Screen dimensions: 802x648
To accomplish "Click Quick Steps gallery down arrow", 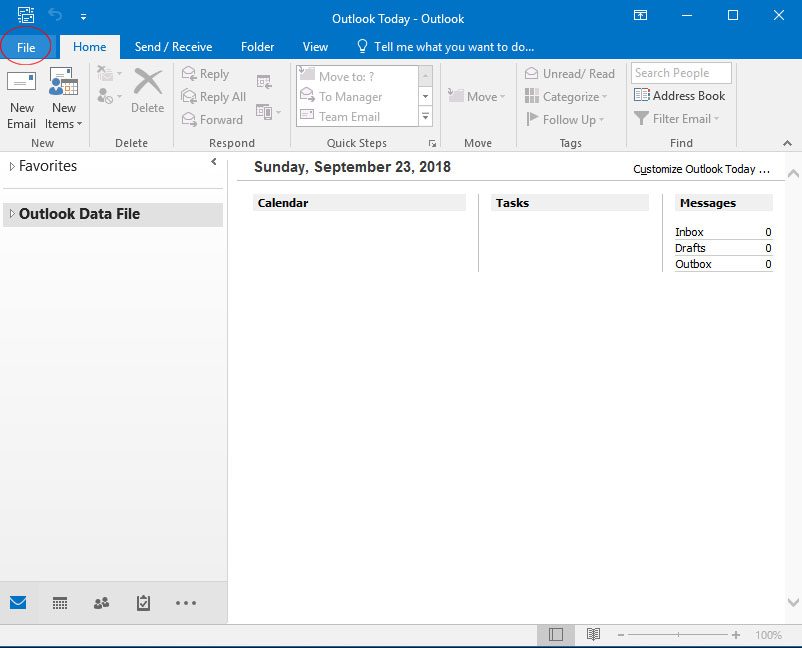I will pyautogui.click(x=425, y=96).
